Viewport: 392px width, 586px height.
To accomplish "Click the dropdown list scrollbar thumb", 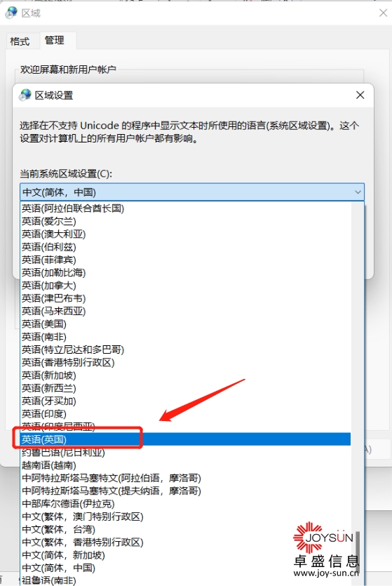I will click(x=357, y=552).
